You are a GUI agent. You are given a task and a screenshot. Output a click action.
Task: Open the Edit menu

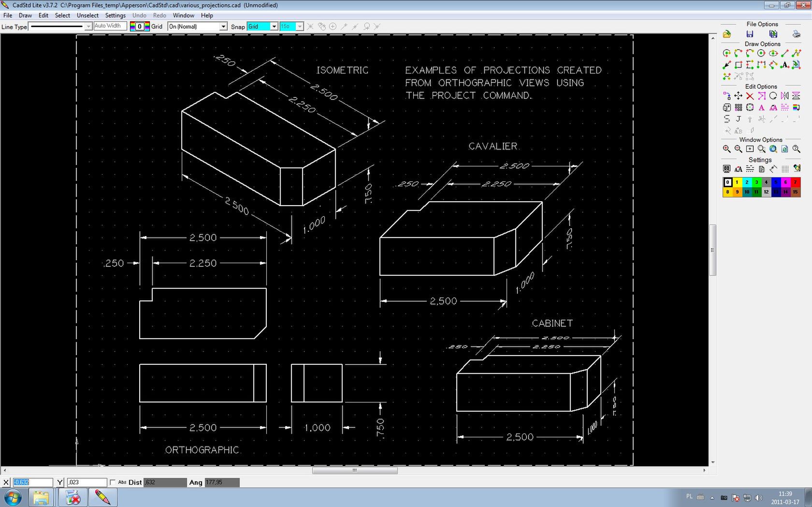point(43,15)
